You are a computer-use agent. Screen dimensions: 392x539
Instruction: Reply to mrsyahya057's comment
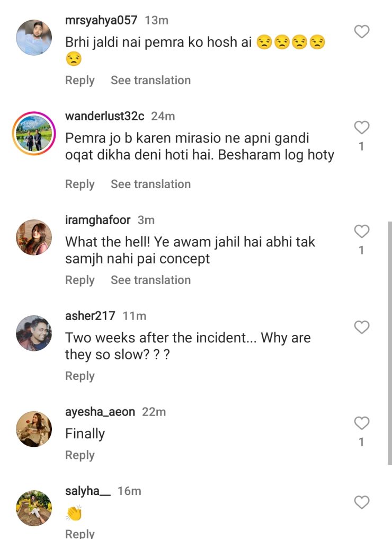[x=79, y=81]
